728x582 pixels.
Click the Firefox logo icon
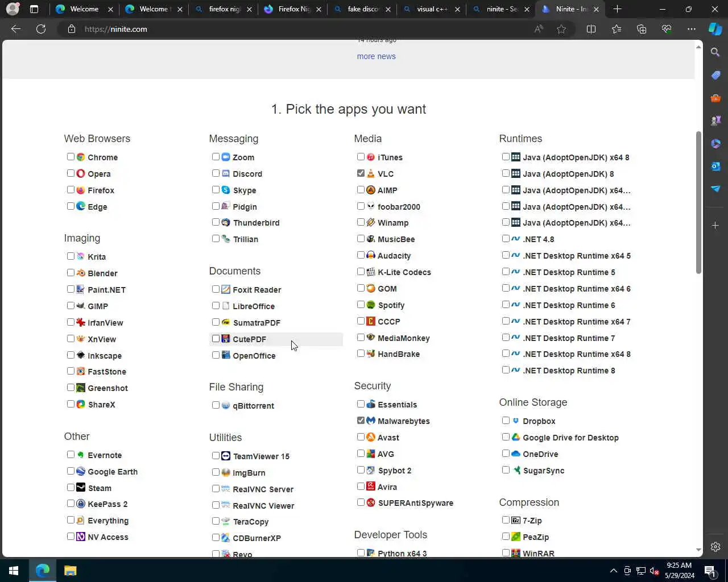(81, 190)
